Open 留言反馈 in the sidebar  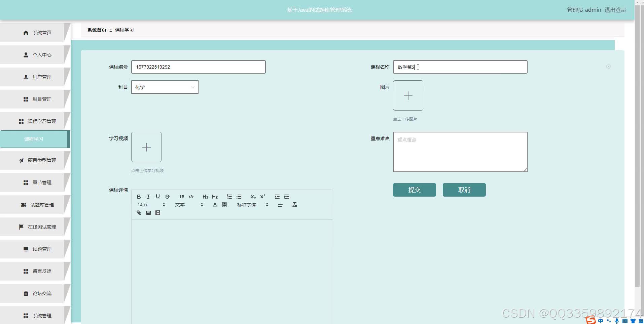(35, 271)
